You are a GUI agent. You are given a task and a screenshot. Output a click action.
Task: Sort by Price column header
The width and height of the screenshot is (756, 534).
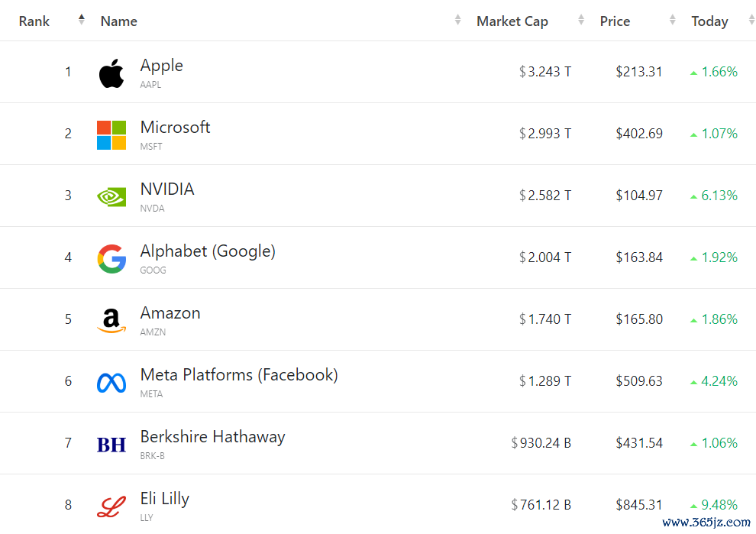(615, 21)
